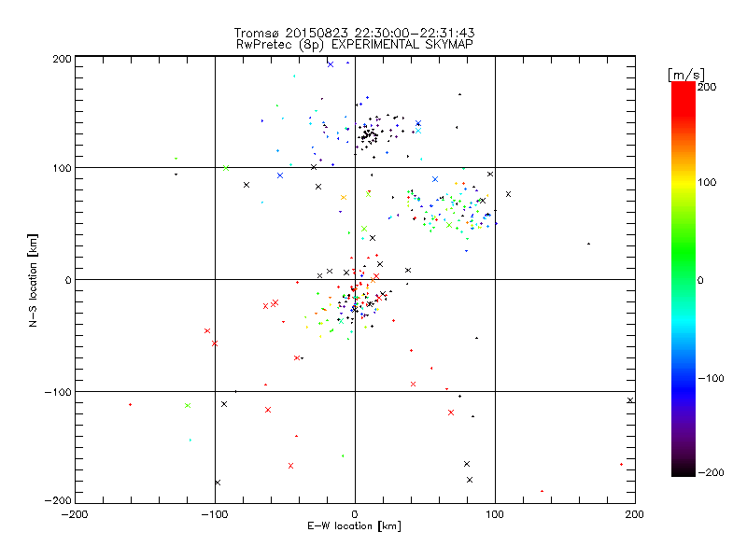Image resolution: width=747 pixels, height=560 pixels.
Task: Click the x-axis tick label '100'
Action: tap(495, 515)
